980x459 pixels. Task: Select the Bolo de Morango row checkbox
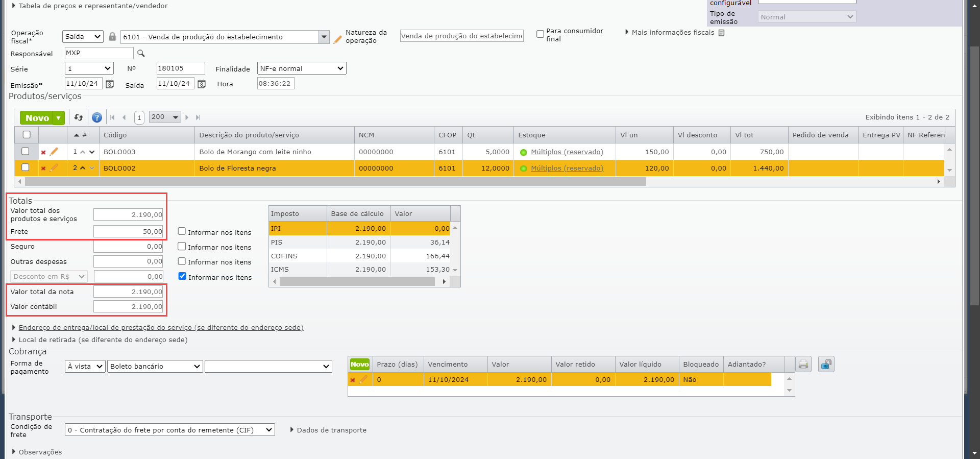(26, 152)
